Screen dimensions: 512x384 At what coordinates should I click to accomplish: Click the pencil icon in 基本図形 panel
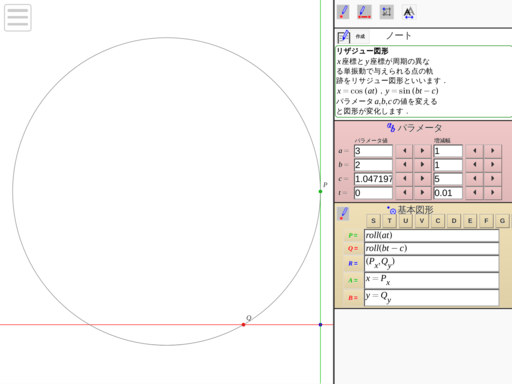(343, 214)
